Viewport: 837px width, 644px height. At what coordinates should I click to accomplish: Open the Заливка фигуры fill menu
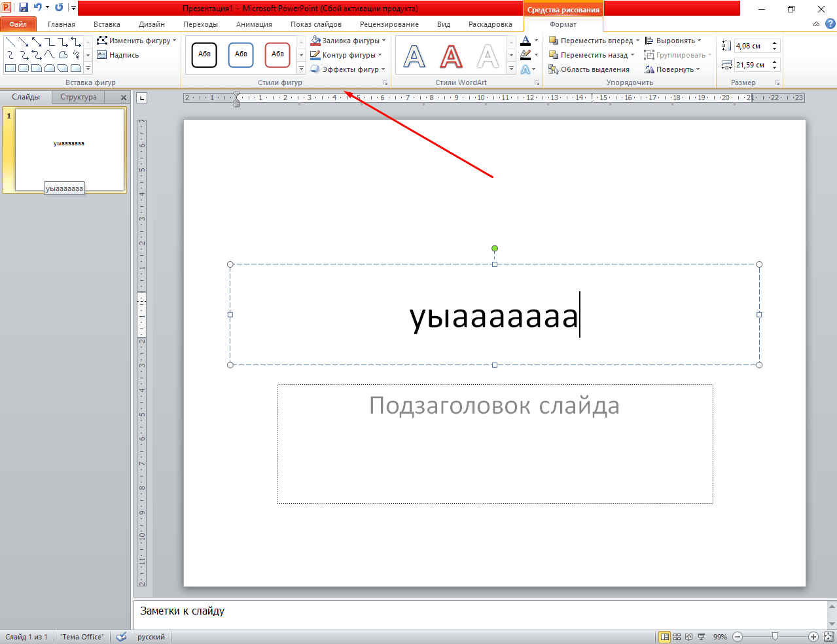(348, 41)
